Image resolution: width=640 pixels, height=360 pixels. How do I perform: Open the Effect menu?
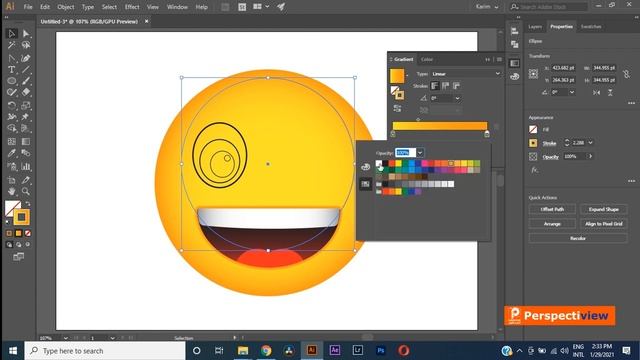[132, 7]
